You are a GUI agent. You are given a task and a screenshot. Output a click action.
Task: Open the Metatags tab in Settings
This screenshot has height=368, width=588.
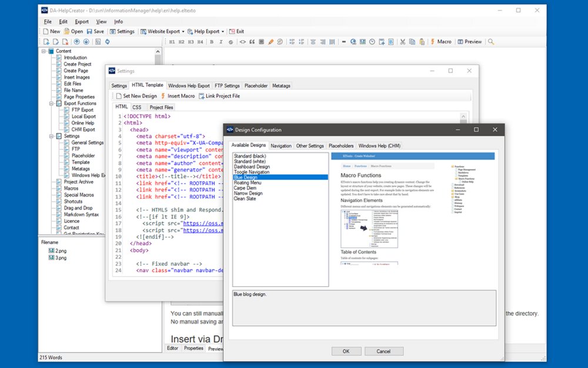pos(281,85)
